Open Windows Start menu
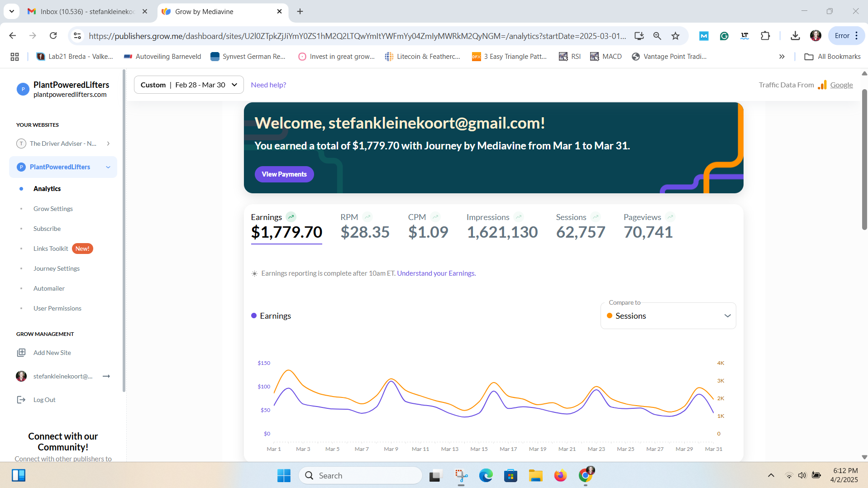 284,475
